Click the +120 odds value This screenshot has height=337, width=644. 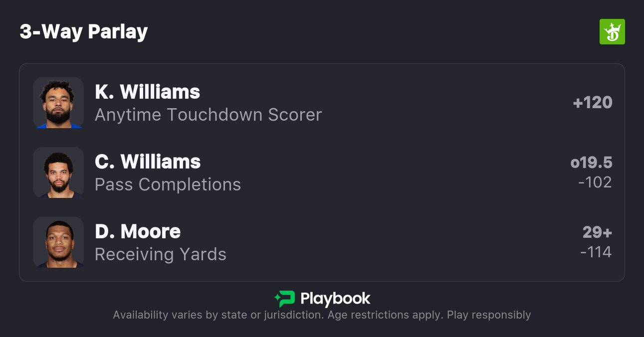coord(593,102)
